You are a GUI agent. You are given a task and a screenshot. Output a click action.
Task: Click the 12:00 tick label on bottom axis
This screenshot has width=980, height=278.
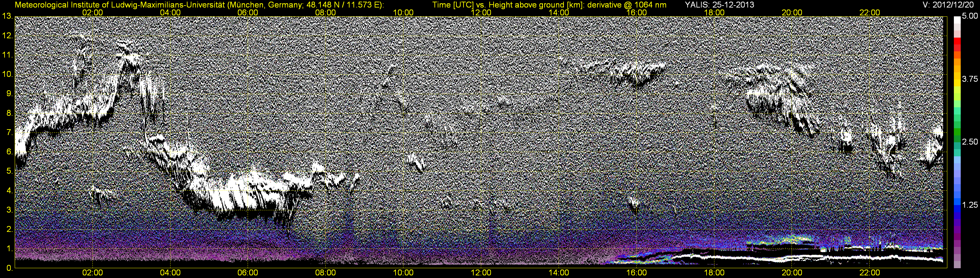pos(481,273)
